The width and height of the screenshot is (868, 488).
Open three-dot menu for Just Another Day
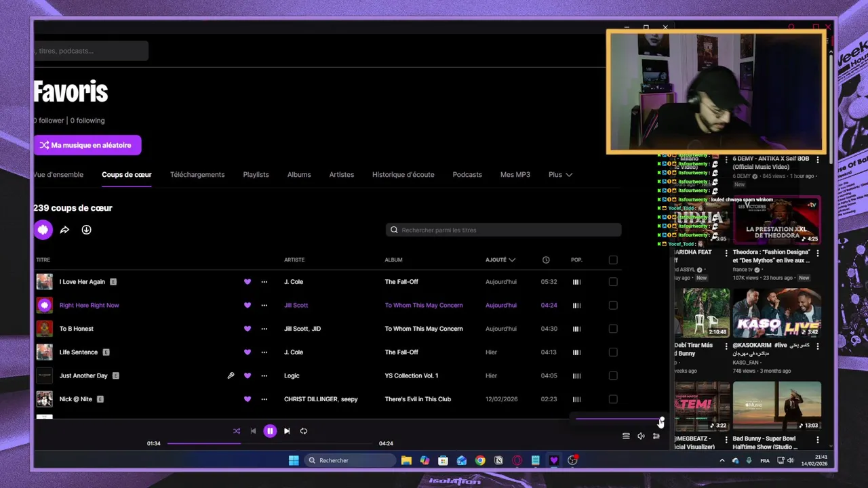[264, 375]
